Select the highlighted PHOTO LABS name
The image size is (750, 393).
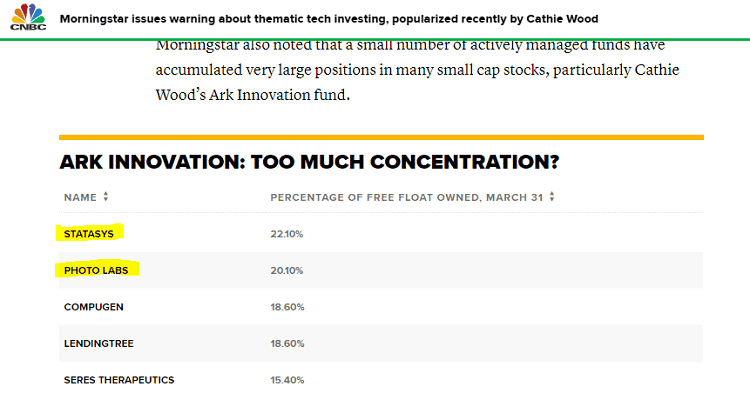96,271
